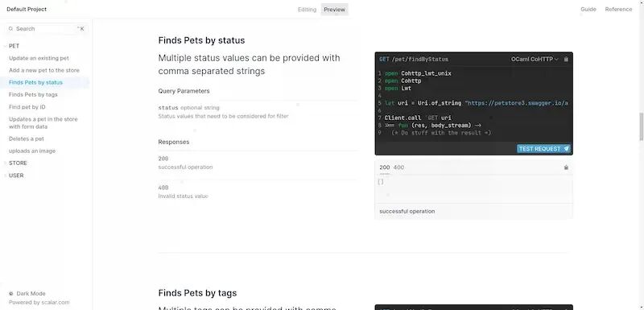Screen dimensions: 644x310
Task: Show the 400 response example
Action: pos(398,167)
